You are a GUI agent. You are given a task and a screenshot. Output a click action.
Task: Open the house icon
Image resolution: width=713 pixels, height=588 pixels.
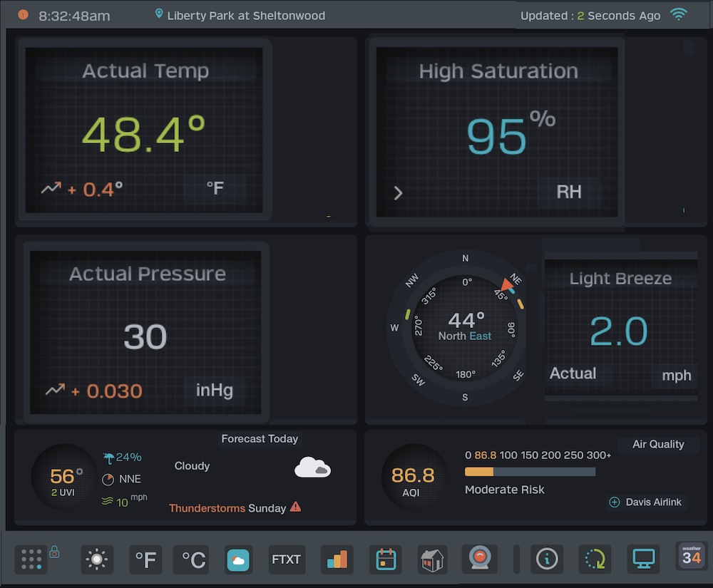(433, 559)
